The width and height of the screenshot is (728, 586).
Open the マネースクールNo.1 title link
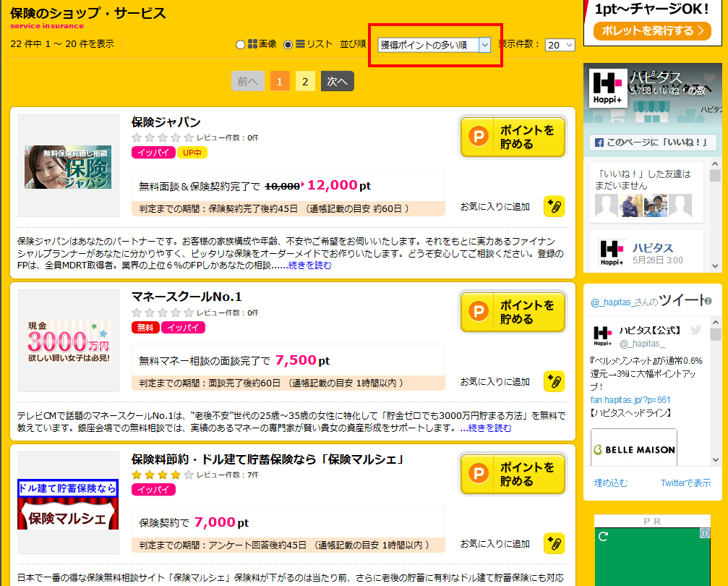[187, 297]
